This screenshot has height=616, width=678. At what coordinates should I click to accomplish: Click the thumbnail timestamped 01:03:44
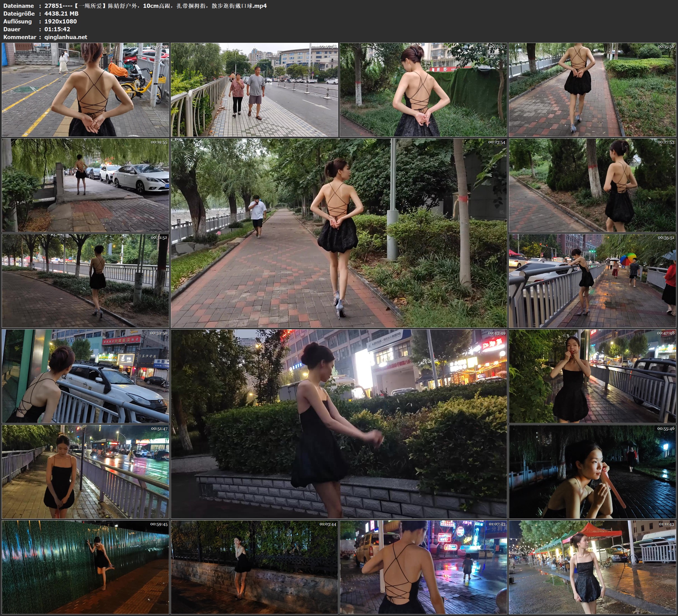(x=254, y=567)
